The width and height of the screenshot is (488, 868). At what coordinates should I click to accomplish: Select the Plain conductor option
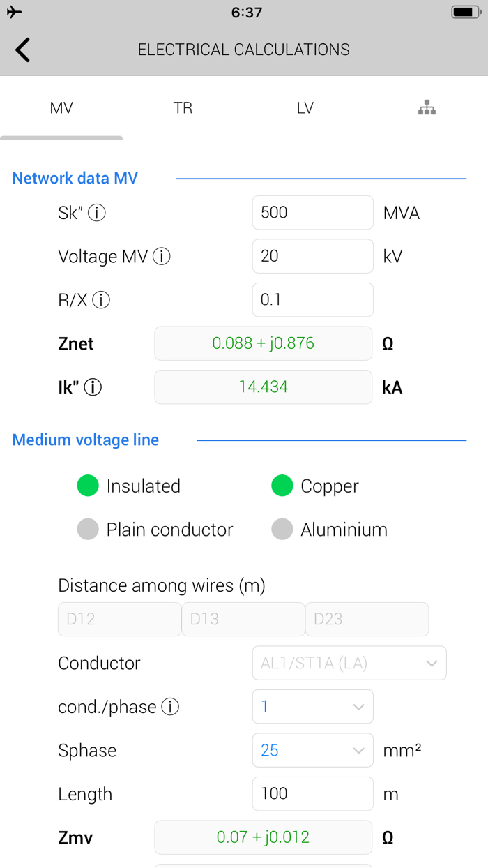click(88, 530)
